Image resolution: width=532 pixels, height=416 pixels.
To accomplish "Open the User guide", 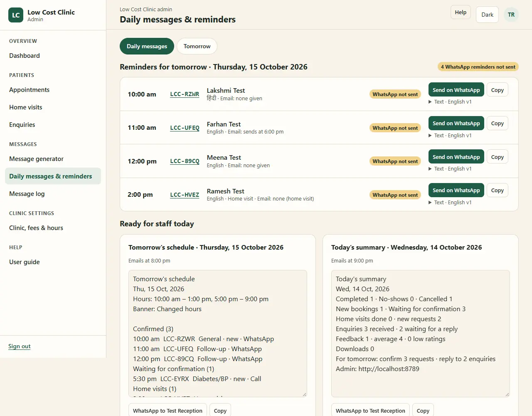I will coord(53,262).
